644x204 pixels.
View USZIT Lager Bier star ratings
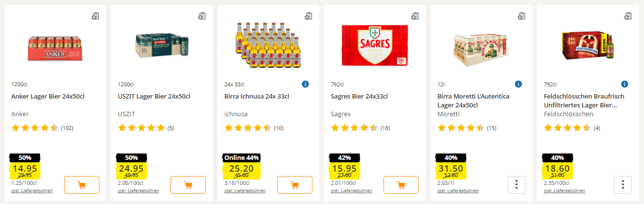pos(142,128)
